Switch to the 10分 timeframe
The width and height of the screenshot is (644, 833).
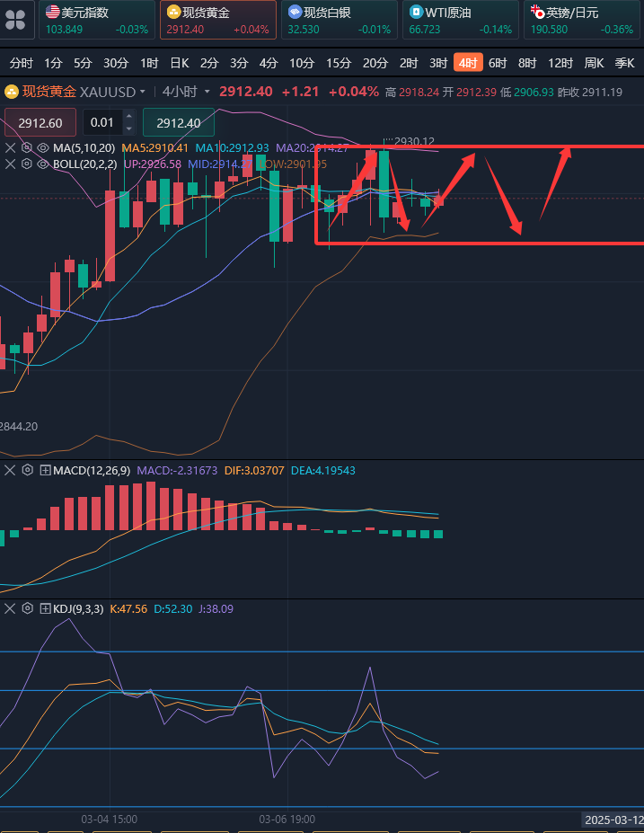click(x=302, y=63)
